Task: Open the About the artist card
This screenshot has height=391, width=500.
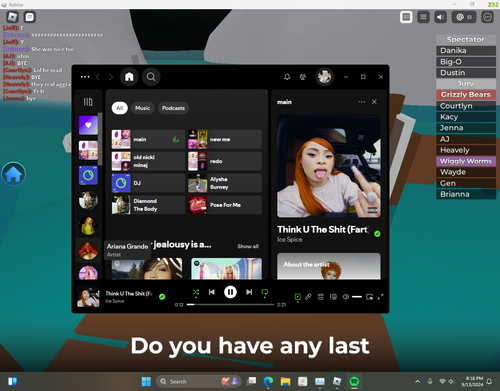Action: pos(329,266)
